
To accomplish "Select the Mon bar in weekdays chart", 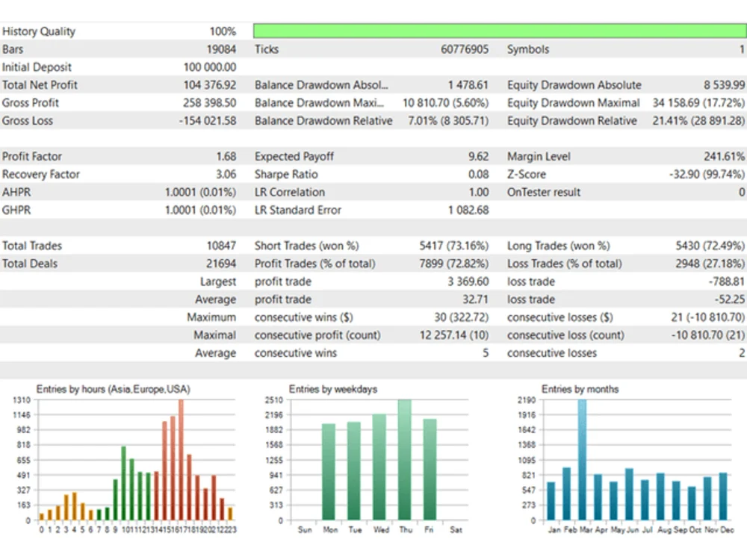I will click(x=329, y=471).
